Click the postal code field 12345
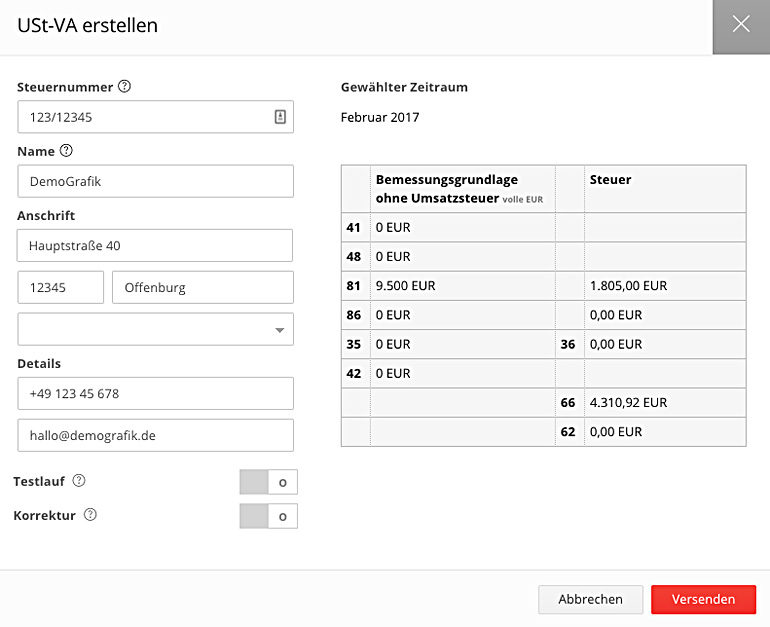 coord(61,287)
